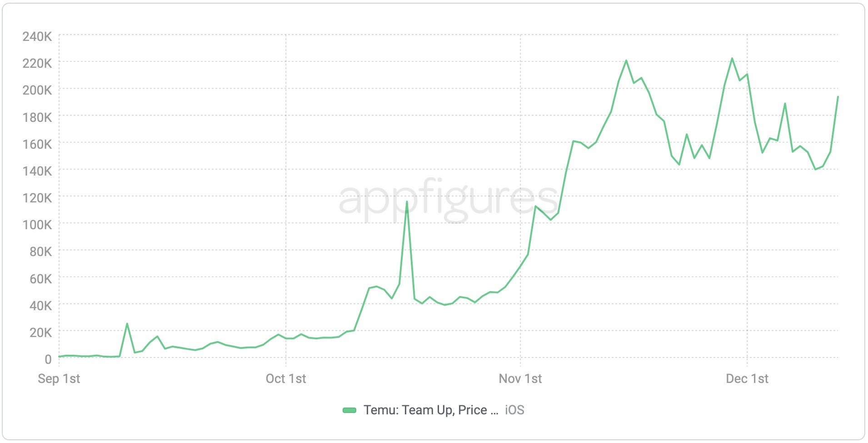Click the green Temu legend color swatch

coord(349,410)
